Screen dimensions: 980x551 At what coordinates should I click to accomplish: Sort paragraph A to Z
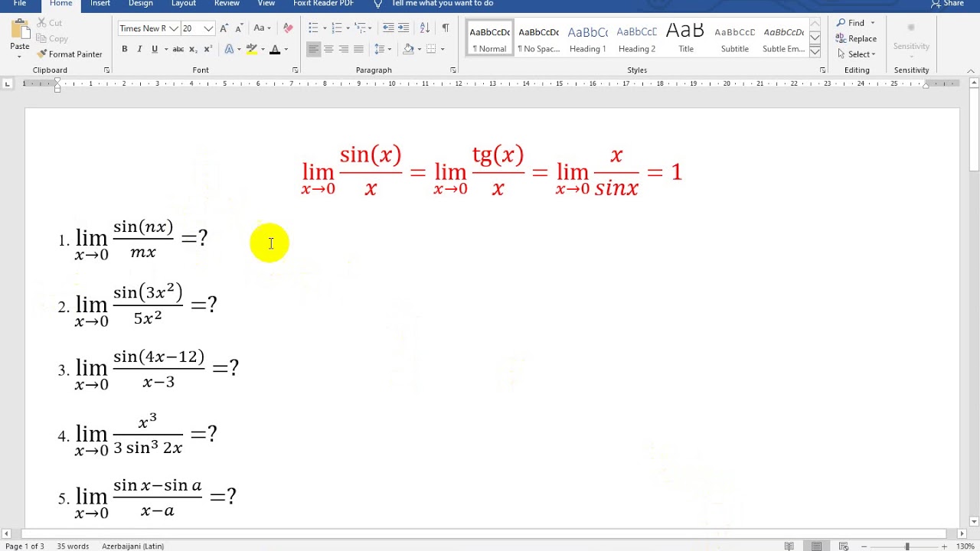pyautogui.click(x=425, y=28)
